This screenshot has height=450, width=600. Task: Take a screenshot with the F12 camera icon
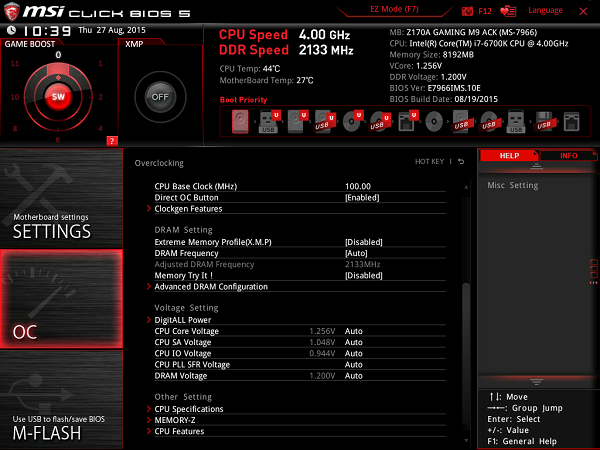click(x=467, y=11)
